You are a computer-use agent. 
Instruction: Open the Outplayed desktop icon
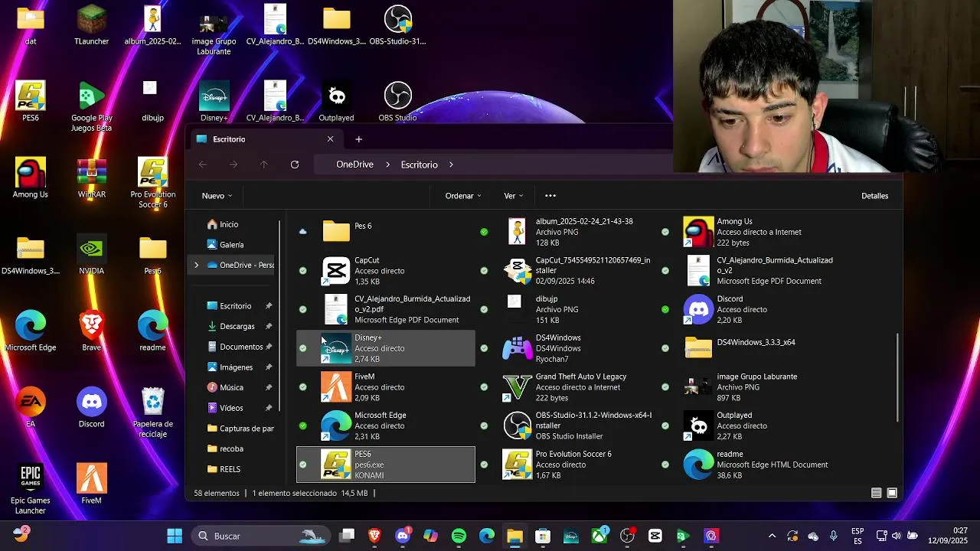tap(336, 102)
